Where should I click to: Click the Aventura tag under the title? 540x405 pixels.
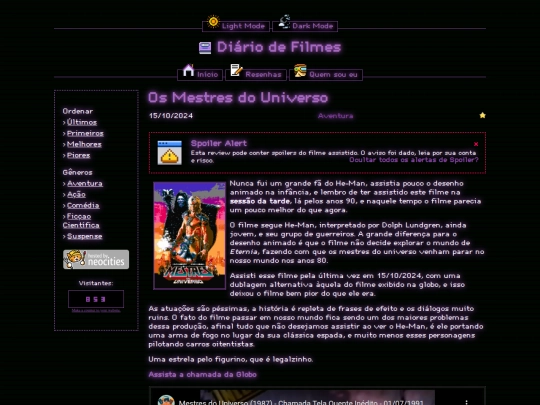click(335, 116)
